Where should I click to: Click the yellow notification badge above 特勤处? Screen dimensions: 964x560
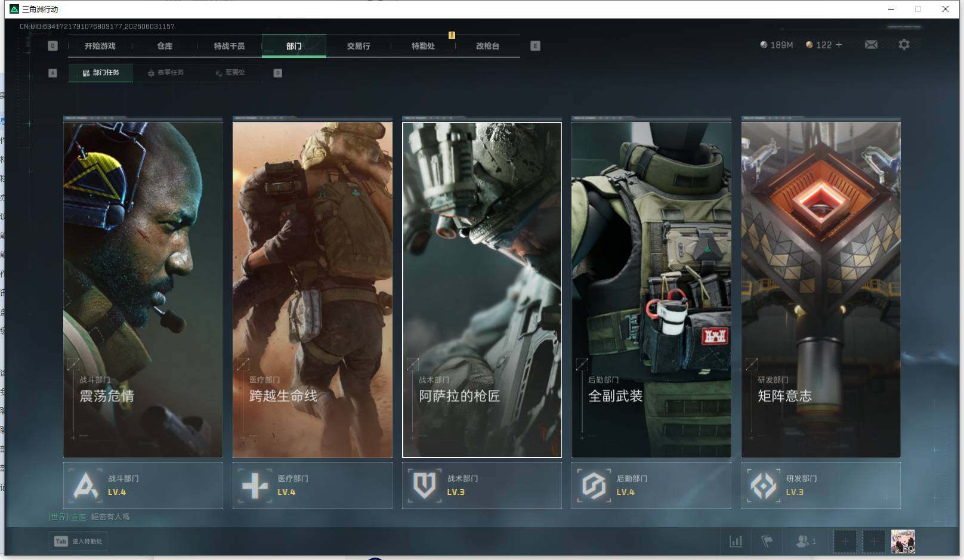pyautogui.click(x=452, y=35)
